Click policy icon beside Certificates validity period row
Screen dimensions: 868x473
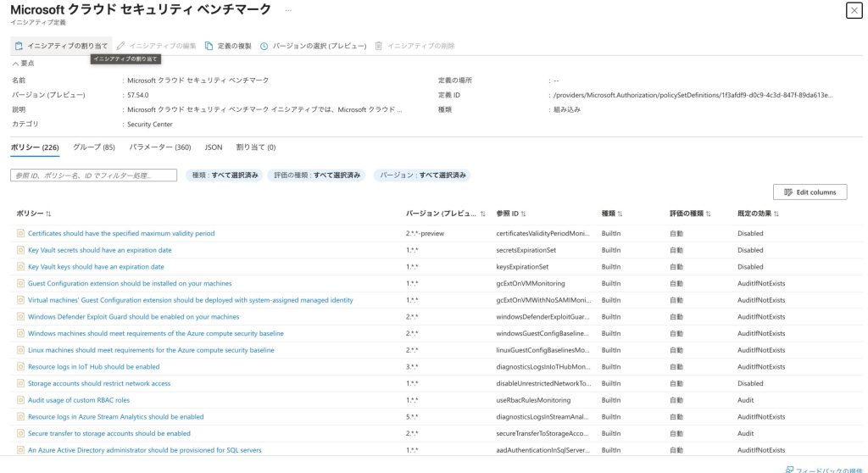21,233
